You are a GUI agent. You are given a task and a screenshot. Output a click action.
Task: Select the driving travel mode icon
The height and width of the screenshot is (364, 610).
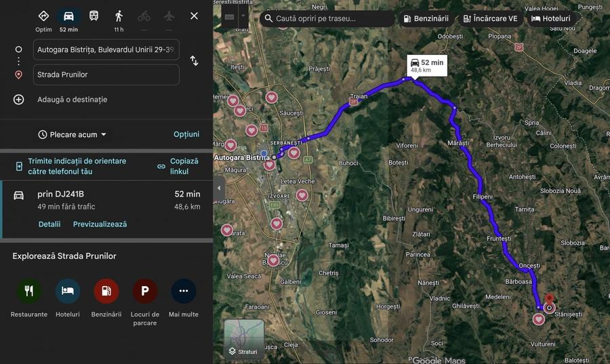coord(68,16)
